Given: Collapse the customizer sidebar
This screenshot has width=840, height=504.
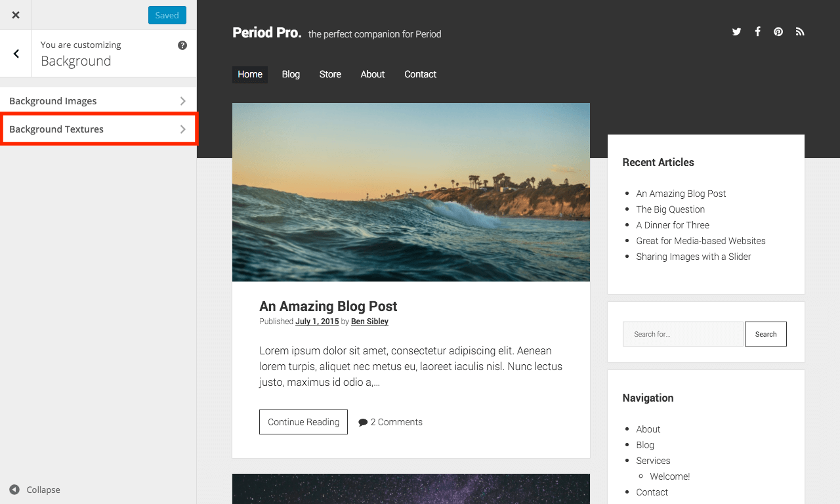Looking at the screenshot, I should click(x=35, y=490).
